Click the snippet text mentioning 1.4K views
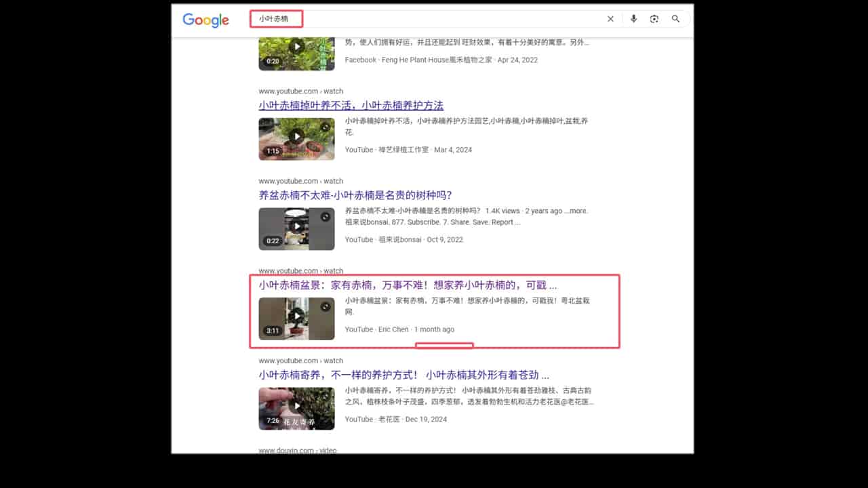 (x=467, y=216)
